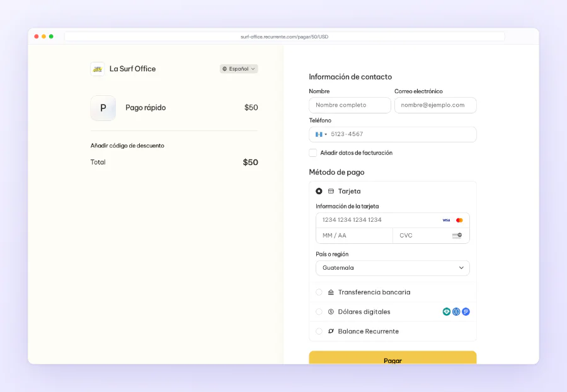Click the blue P coin icon

pyautogui.click(x=466, y=312)
